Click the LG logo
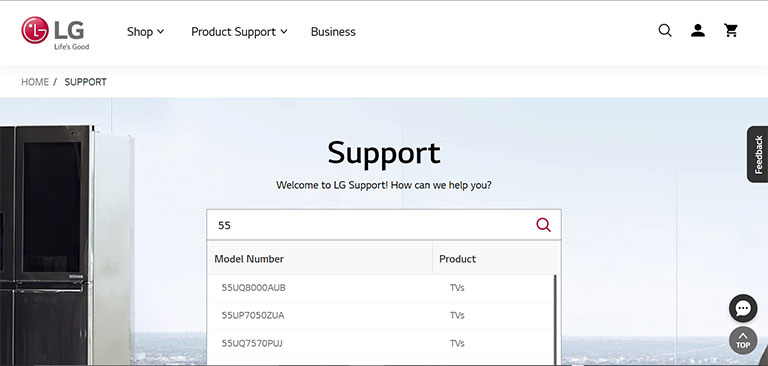This screenshot has width=768, height=366. 55,33
